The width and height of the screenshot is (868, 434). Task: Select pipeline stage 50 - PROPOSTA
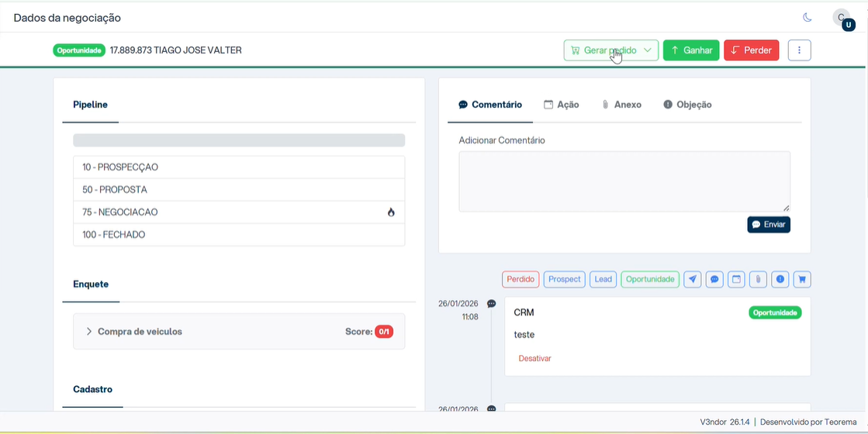click(239, 190)
